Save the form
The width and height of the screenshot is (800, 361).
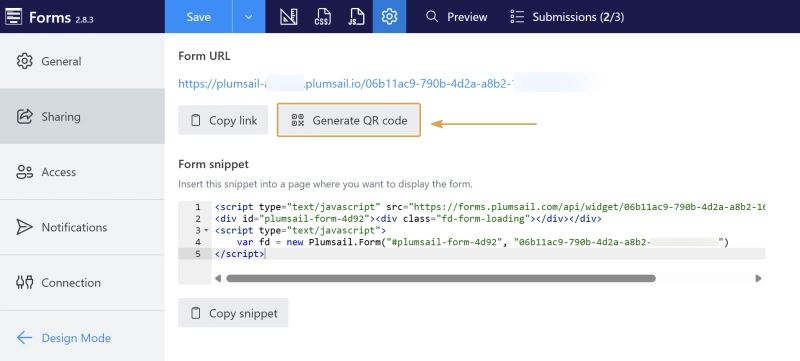[198, 16]
